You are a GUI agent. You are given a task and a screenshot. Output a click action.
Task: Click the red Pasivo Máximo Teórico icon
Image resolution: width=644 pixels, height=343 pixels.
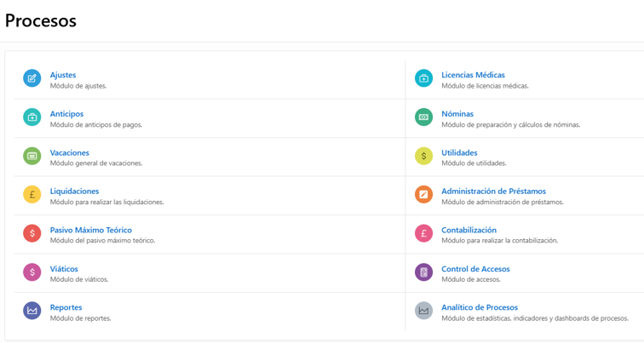pyautogui.click(x=32, y=233)
